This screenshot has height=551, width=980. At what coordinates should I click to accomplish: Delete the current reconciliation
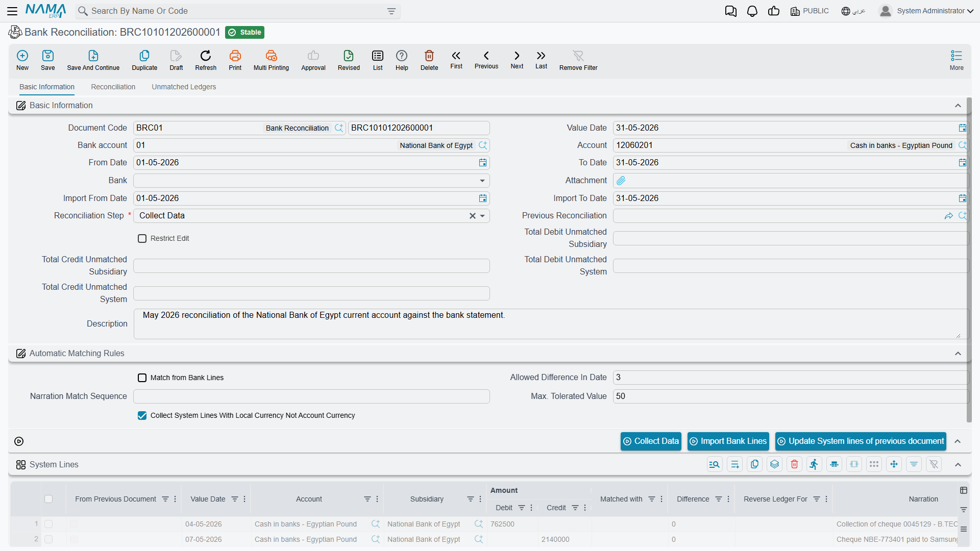tap(429, 60)
